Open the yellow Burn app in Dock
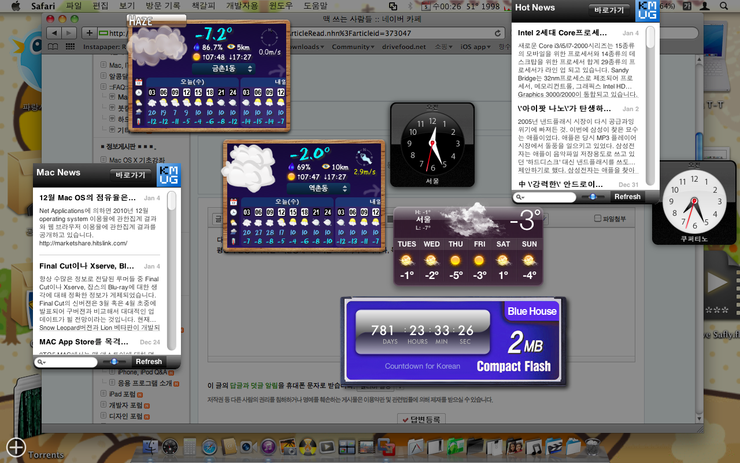 pos(307,446)
